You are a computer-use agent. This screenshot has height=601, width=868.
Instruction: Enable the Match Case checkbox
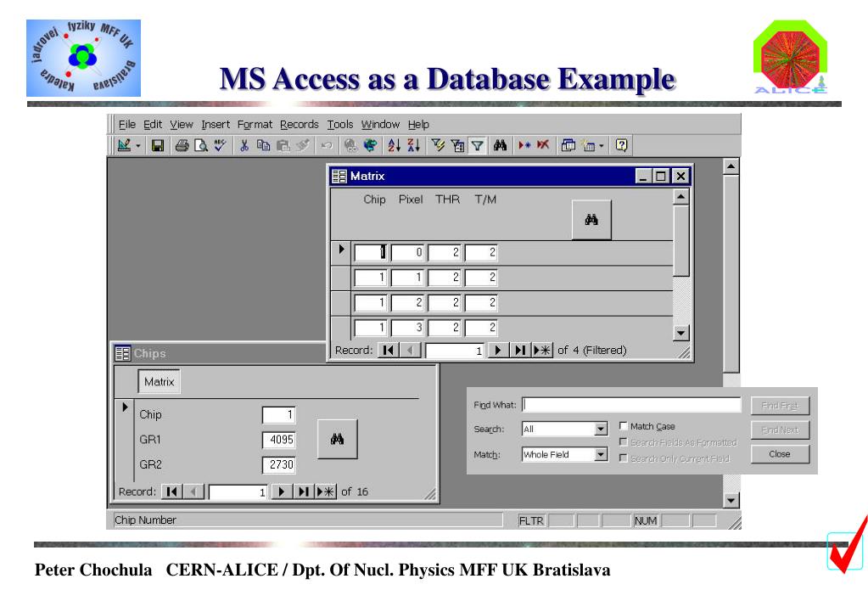pos(624,426)
